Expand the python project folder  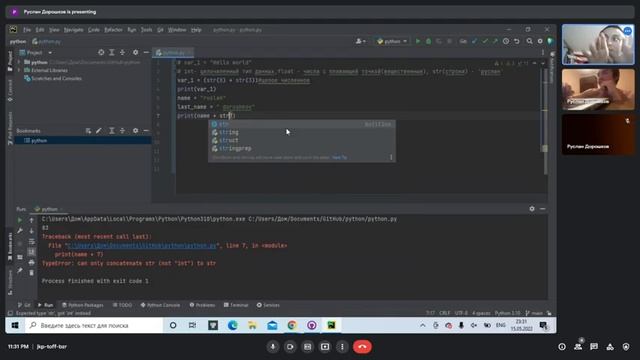19,62
